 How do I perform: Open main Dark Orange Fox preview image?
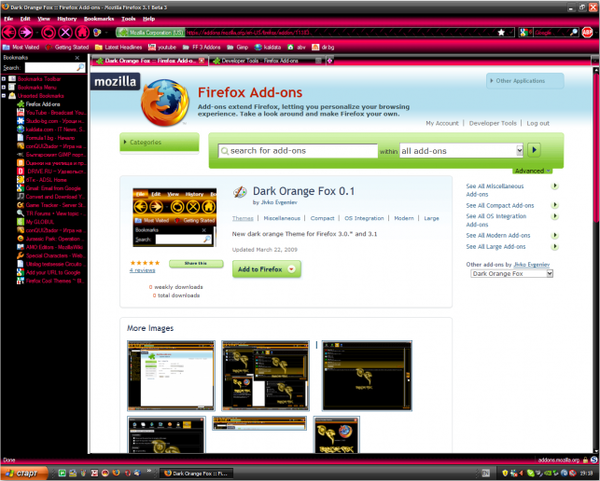(x=175, y=217)
